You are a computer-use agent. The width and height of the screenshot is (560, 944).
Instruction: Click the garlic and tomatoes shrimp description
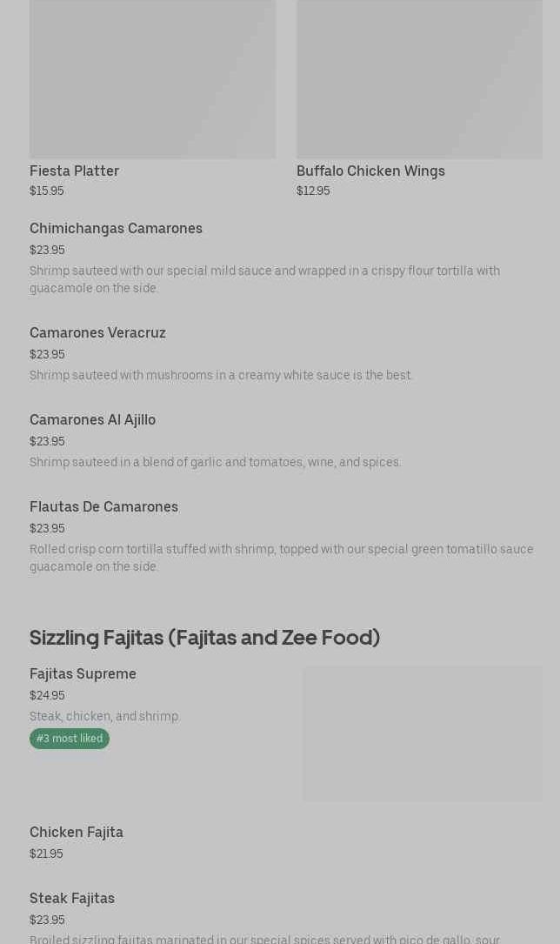coord(215,462)
